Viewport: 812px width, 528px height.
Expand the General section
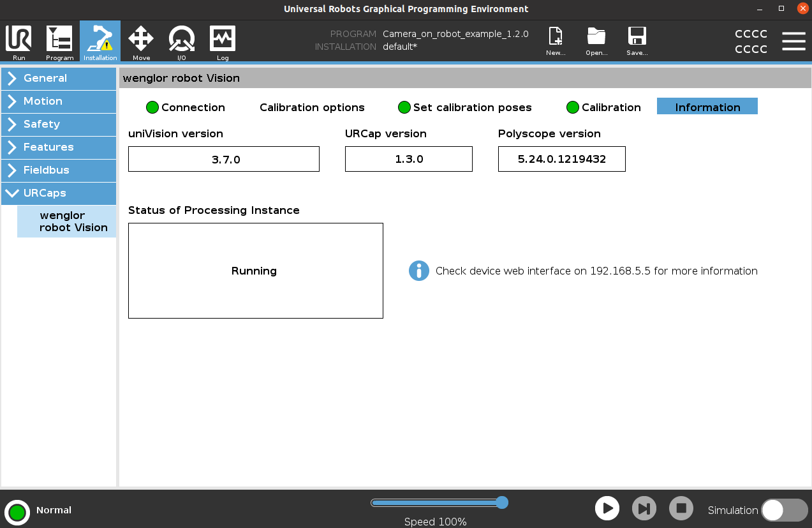(59, 79)
